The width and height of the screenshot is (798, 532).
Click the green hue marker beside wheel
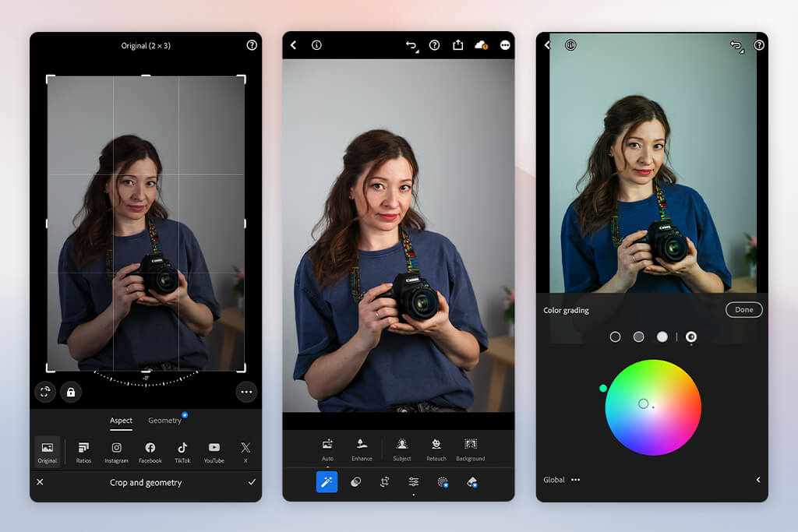click(x=603, y=388)
